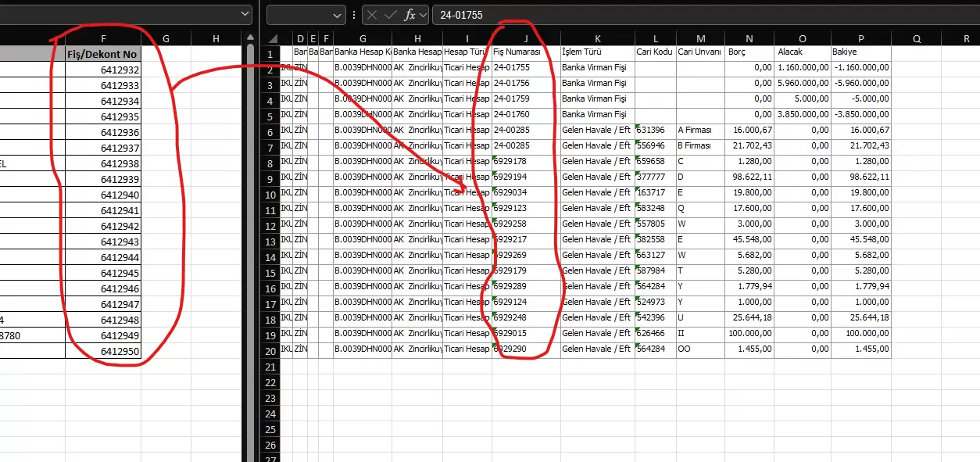Select column P header

point(861,38)
